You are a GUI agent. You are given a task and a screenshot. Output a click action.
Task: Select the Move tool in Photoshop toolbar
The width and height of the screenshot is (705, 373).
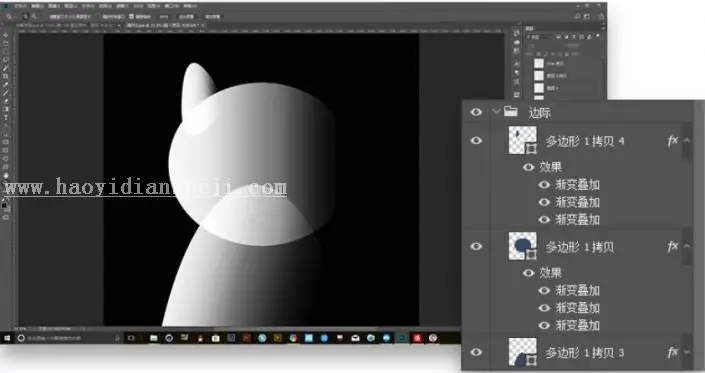5,36
